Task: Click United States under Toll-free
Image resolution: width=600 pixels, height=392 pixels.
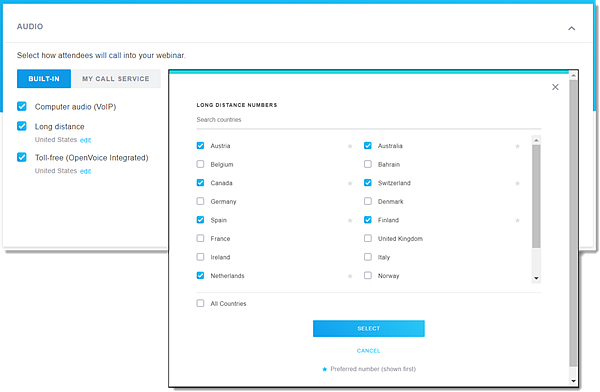Action: tap(56, 171)
